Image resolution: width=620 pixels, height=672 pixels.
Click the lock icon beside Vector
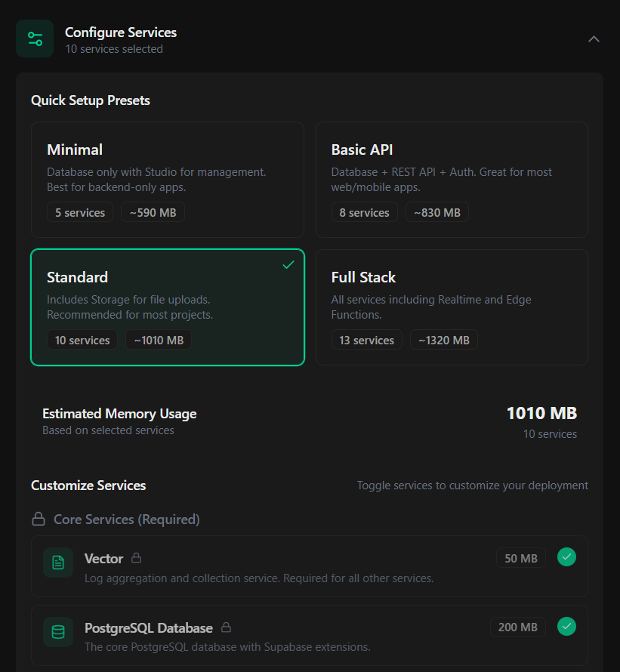[136, 558]
